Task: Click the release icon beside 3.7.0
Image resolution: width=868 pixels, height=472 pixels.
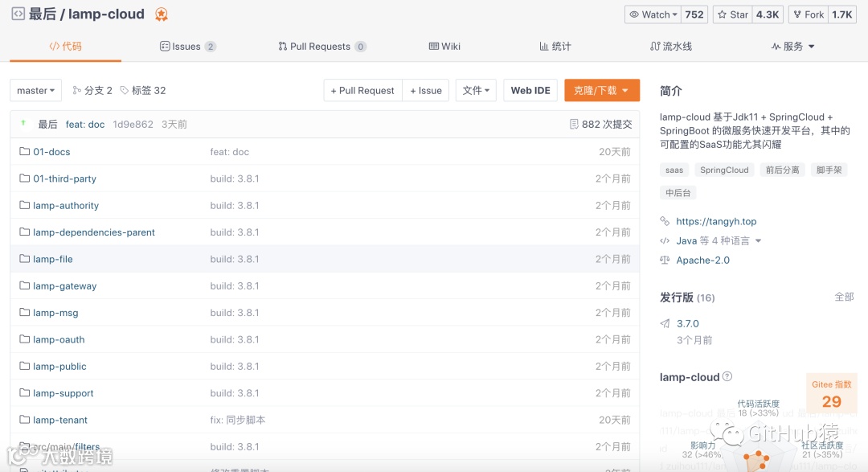Action: (x=665, y=323)
